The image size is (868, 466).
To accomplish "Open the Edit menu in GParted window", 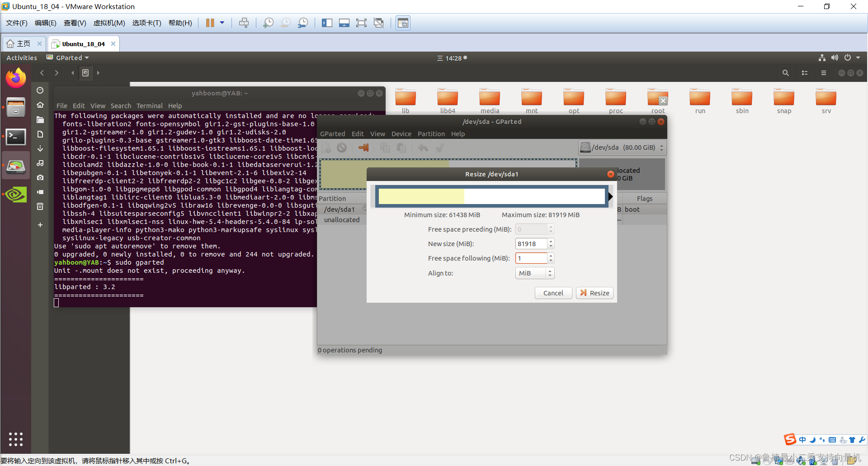I will (358, 134).
